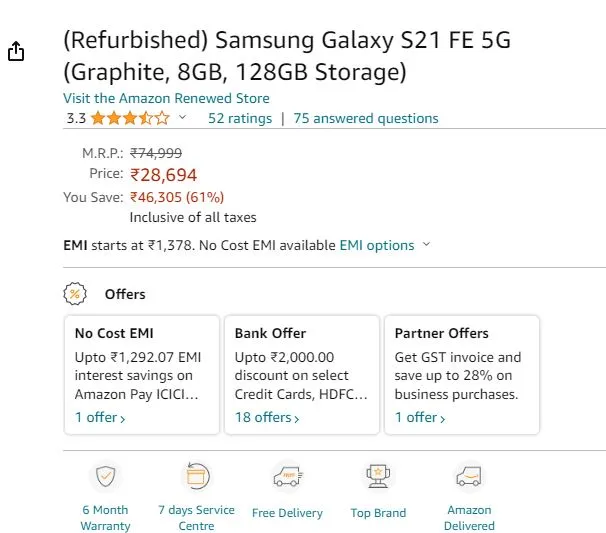This screenshot has width=606, height=533.
Task: Click the 7 days Service Centre icon
Action: [x=196, y=476]
